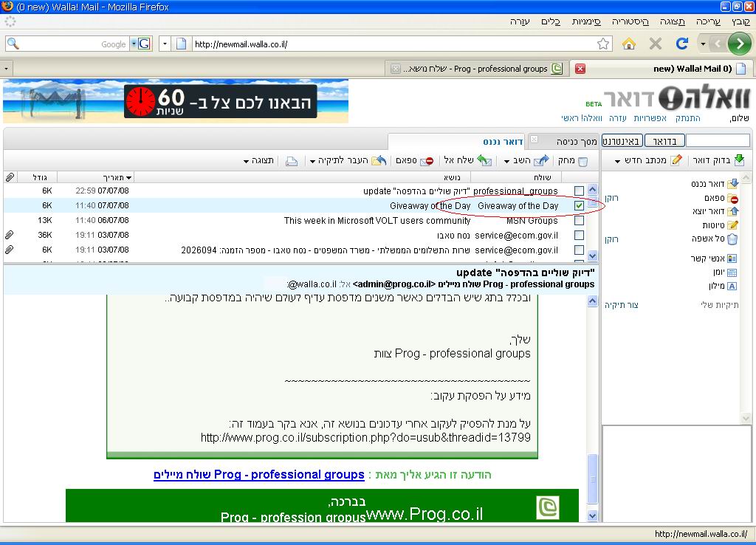Click the Google G search engine icon
The image size is (756, 545).
pyautogui.click(x=144, y=44)
